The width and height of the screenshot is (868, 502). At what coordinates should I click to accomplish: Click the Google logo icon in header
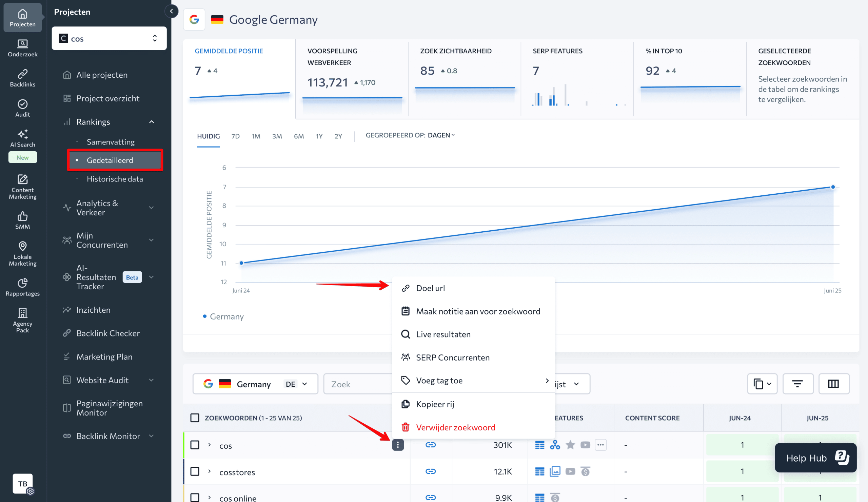(194, 19)
